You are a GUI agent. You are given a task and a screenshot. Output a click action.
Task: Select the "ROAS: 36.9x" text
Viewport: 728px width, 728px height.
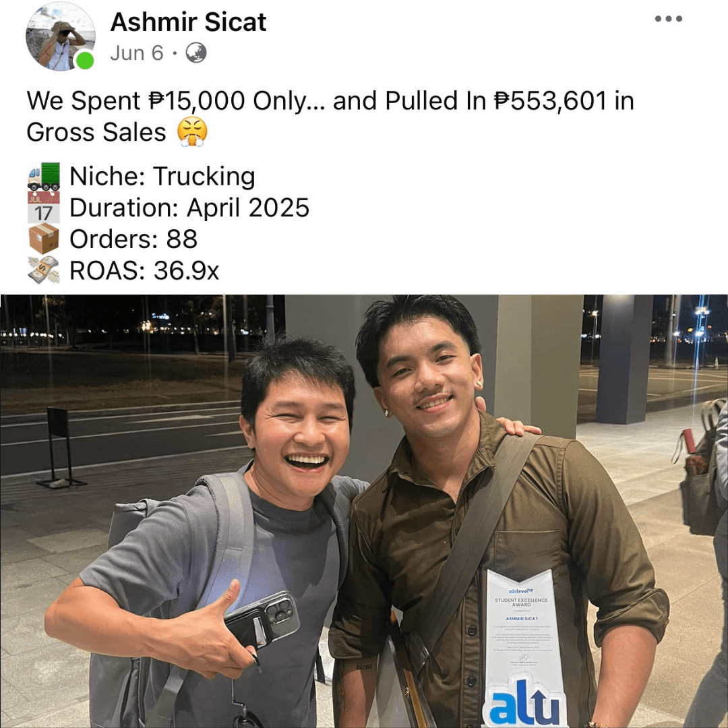click(x=144, y=270)
